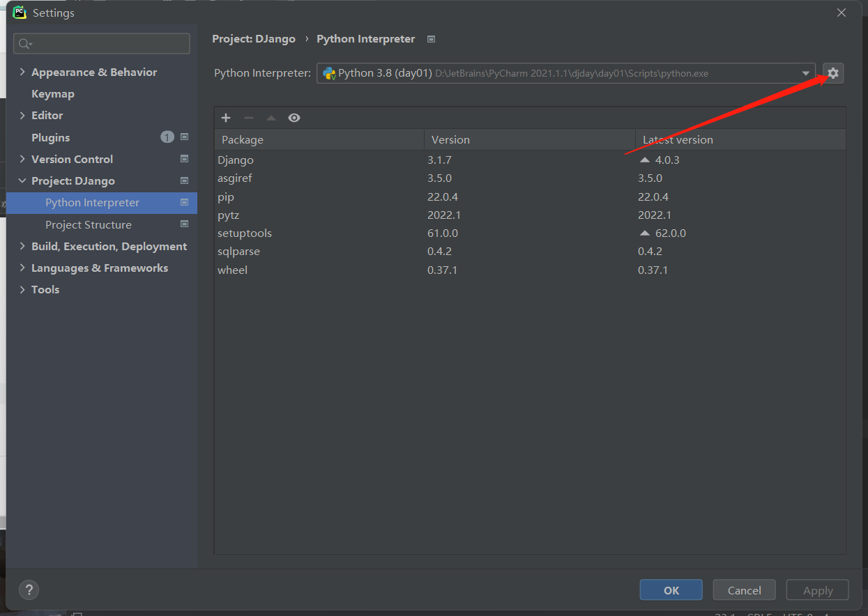Click sqlparse latest version 0.4.2 cell
Screen dimensions: 868x616
[650, 251]
